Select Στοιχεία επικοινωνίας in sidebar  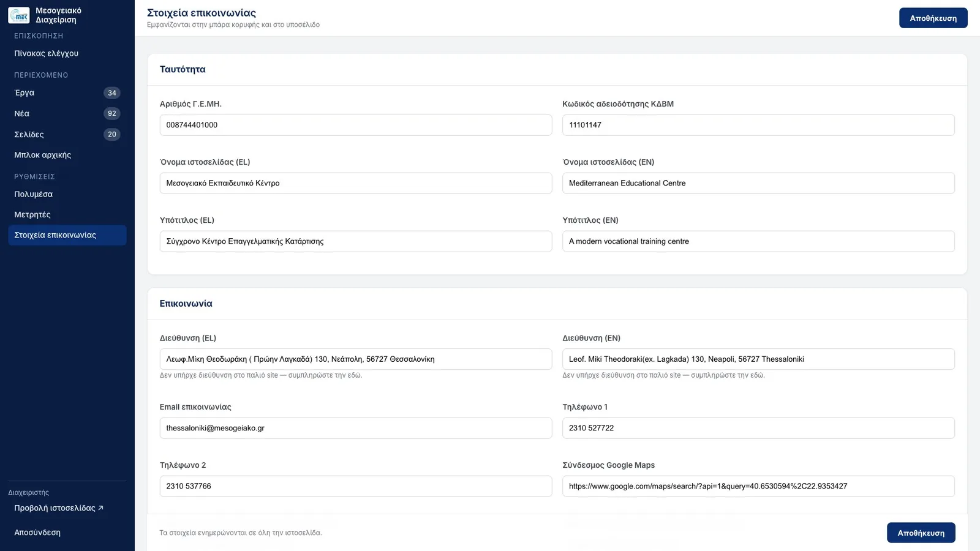67,235
